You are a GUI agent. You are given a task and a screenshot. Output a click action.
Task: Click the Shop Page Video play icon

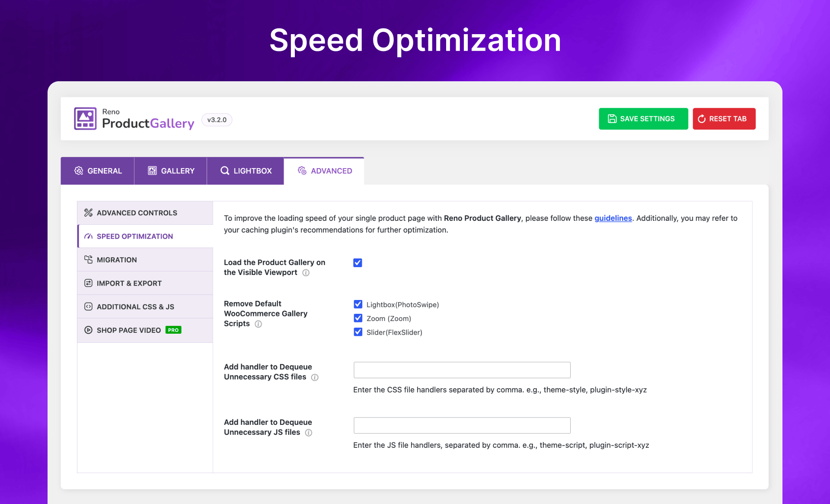(88, 330)
